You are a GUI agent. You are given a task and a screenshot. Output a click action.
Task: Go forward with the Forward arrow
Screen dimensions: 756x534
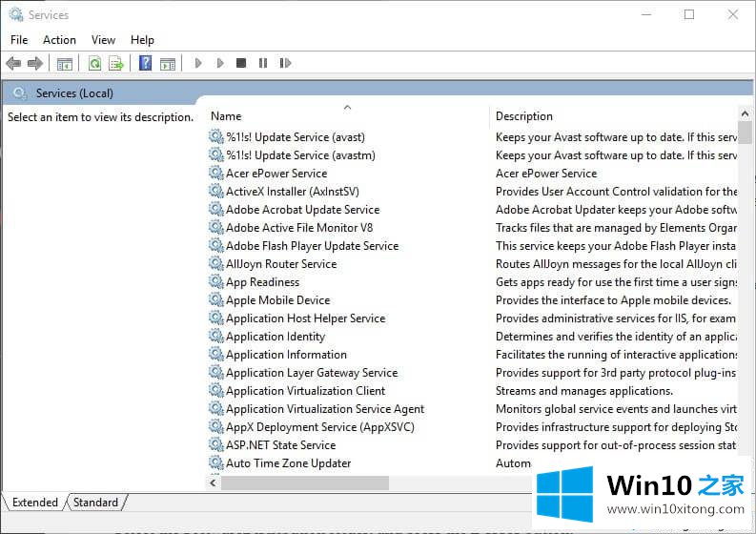pos(34,63)
